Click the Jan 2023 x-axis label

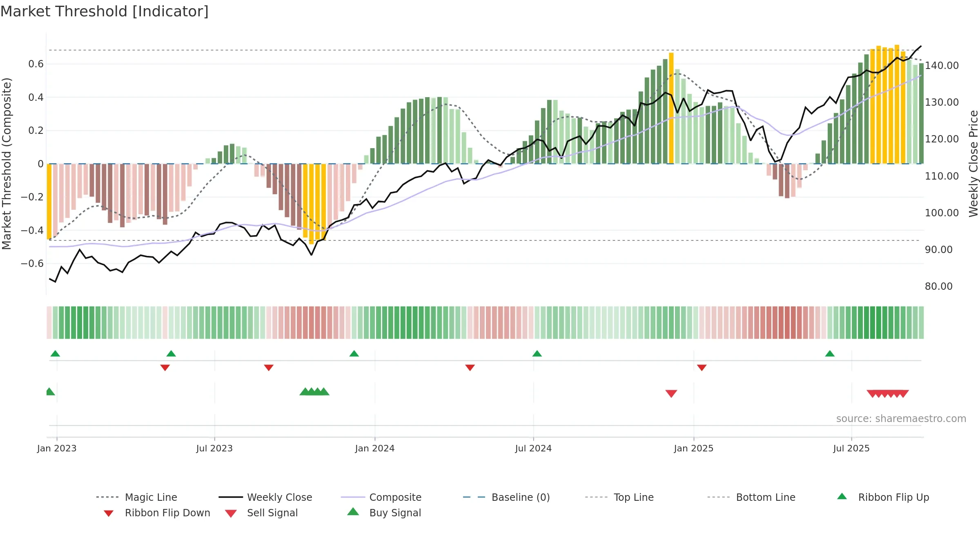click(x=57, y=448)
